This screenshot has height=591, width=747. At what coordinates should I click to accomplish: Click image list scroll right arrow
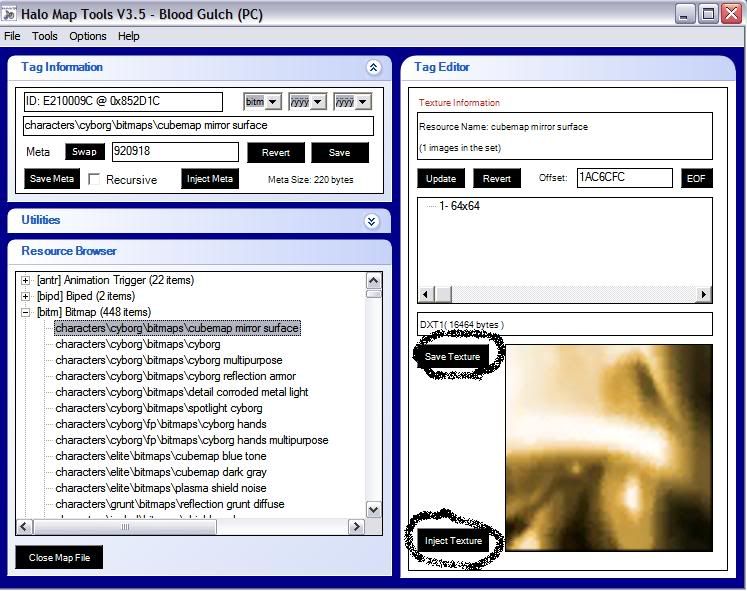click(x=704, y=294)
